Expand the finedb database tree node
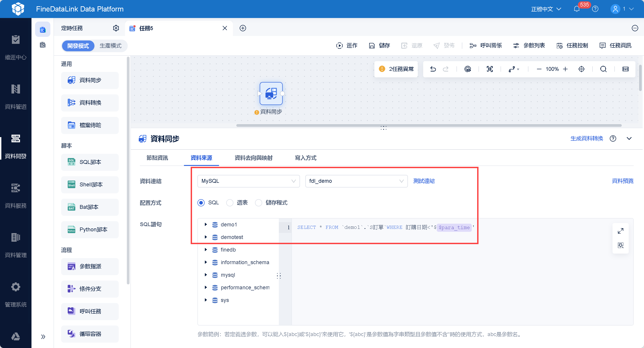The image size is (644, 348). pos(206,250)
